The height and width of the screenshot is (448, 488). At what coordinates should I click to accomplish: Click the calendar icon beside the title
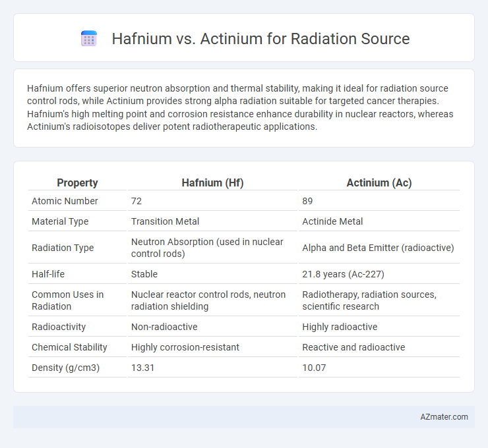[x=89, y=39]
